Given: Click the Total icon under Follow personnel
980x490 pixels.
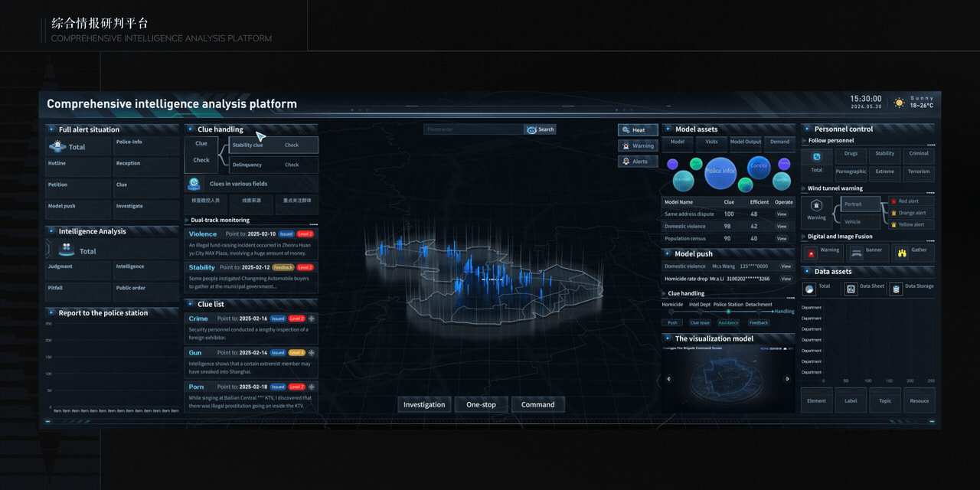Looking at the screenshot, I should tap(817, 157).
